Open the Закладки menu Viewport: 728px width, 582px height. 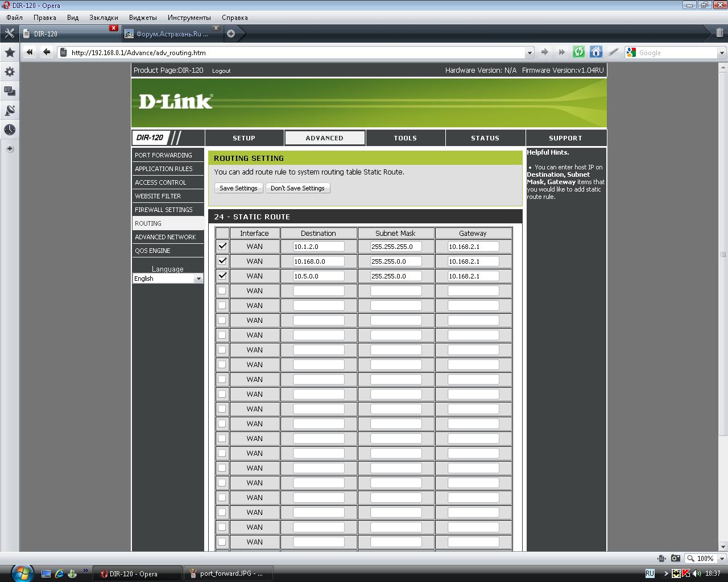104,17
